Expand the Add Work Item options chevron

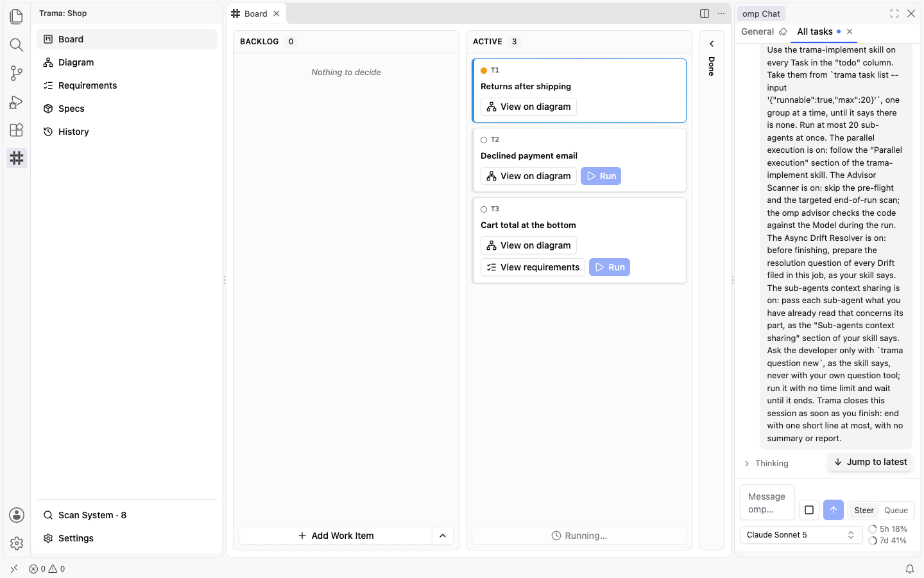[443, 536]
